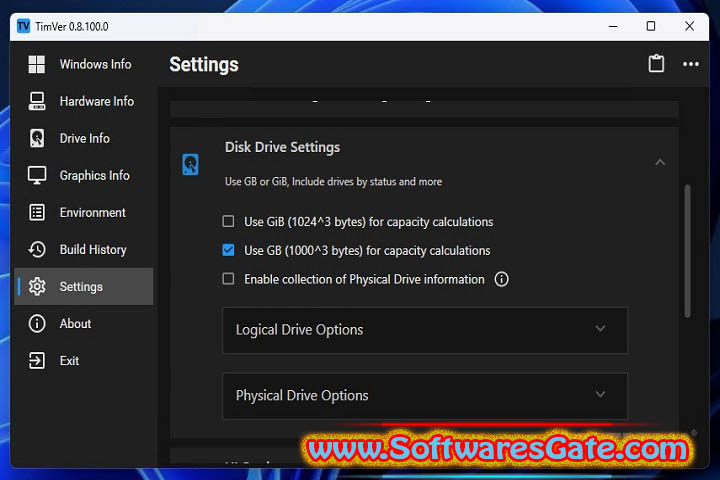Minimize the TimVer window
This screenshot has height=480, width=720.
pyautogui.click(x=613, y=26)
